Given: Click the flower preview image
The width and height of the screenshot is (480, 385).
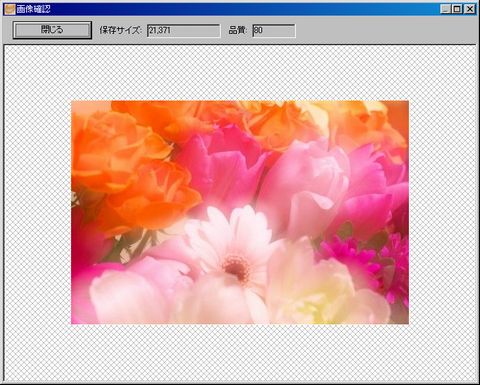Looking at the screenshot, I should pos(240,212).
